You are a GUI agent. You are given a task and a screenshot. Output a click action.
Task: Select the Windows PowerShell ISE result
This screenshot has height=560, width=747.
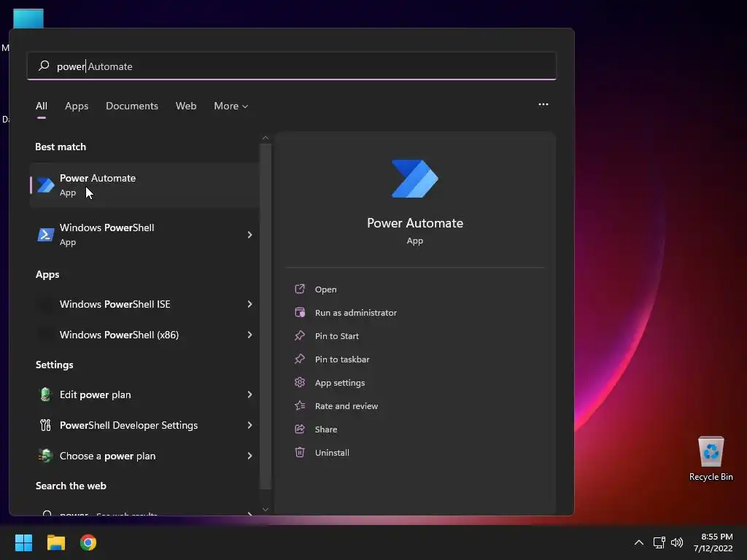[x=144, y=304]
